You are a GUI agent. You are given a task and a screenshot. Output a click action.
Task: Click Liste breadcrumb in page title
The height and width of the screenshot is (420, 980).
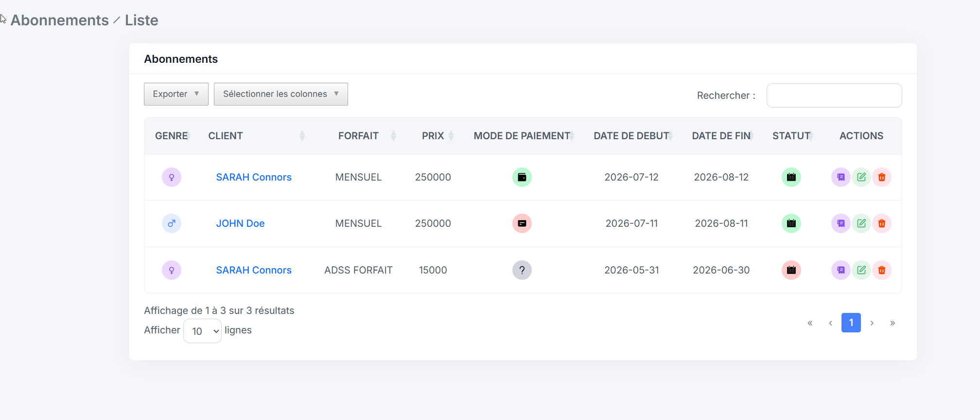click(x=141, y=20)
